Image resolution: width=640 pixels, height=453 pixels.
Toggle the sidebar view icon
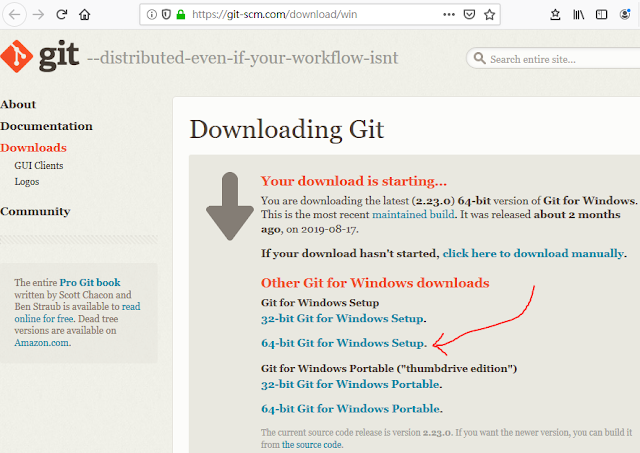coord(601,15)
